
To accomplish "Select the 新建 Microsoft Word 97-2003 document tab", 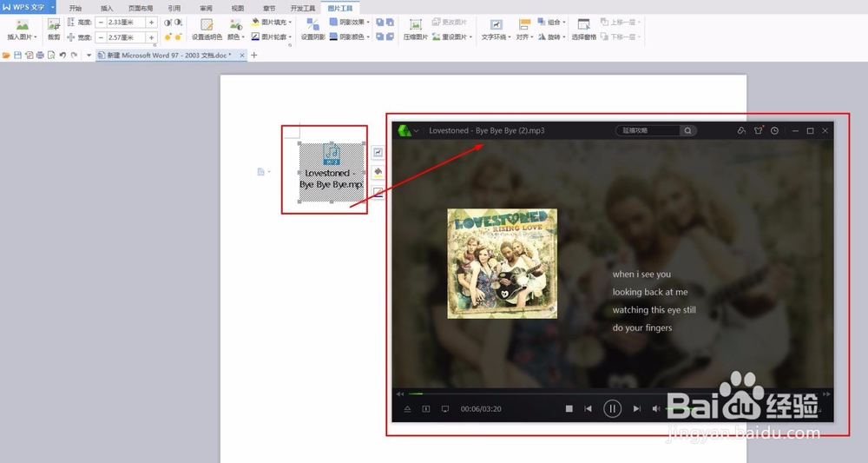I will point(169,56).
